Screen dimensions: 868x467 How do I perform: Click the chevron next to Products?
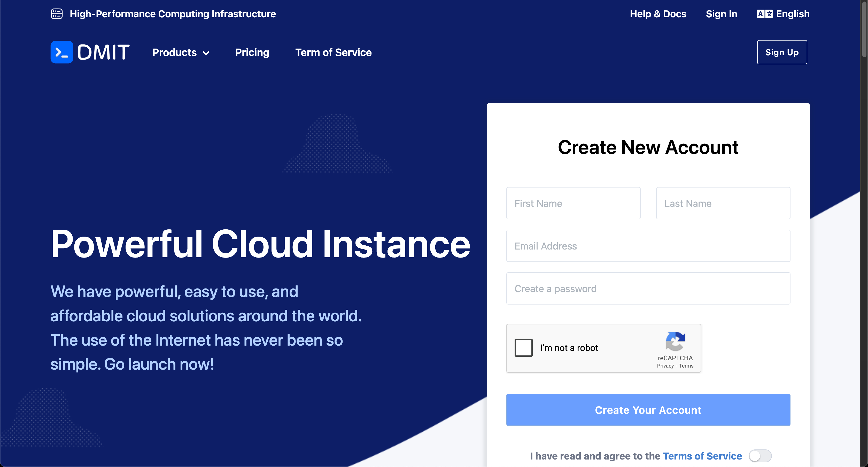click(206, 53)
